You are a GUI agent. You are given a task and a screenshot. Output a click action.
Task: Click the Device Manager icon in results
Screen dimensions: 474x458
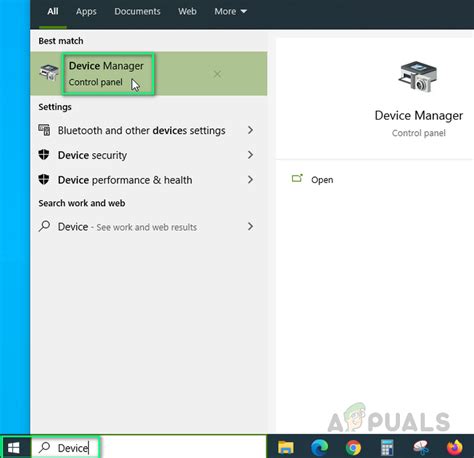[49, 73]
